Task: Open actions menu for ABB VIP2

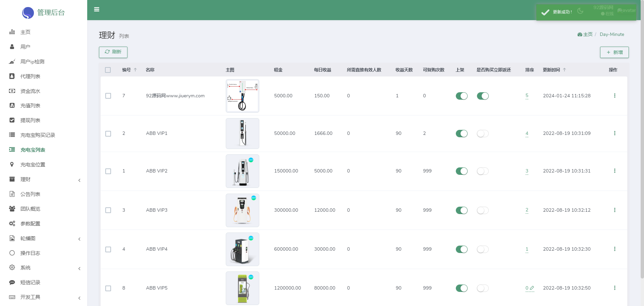Action: [x=614, y=171]
